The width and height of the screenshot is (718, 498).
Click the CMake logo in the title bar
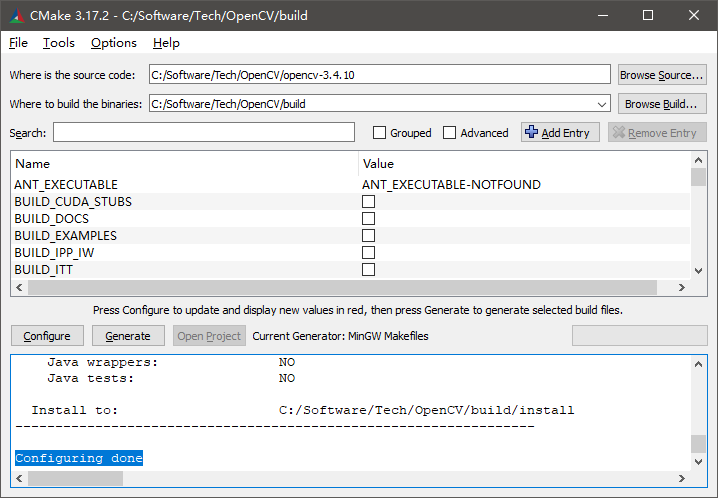coord(17,15)
